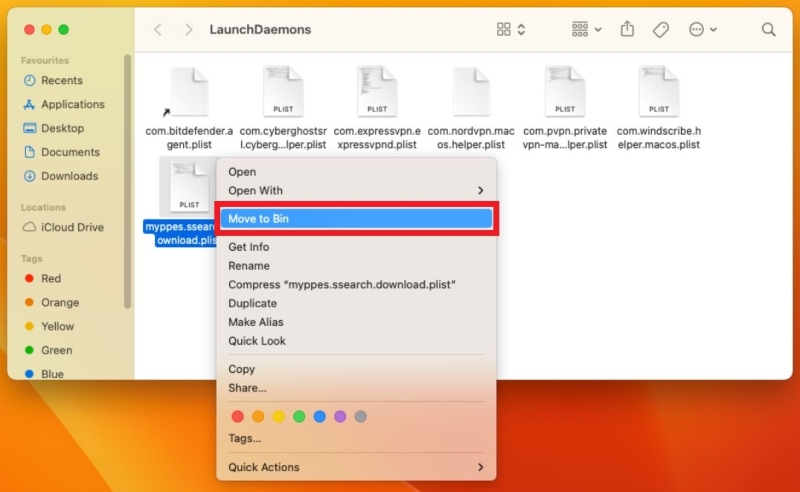Select com.windscribe.helper.macos.plist file icon
The width and height of the screenshot is (800, 492).
click(x=659, y=91)
